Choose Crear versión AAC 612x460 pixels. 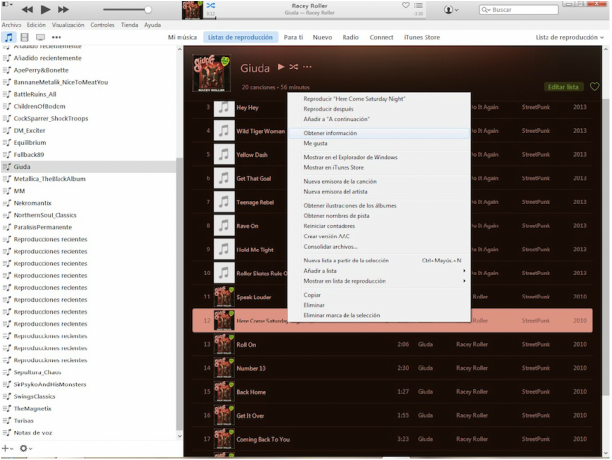379,236
